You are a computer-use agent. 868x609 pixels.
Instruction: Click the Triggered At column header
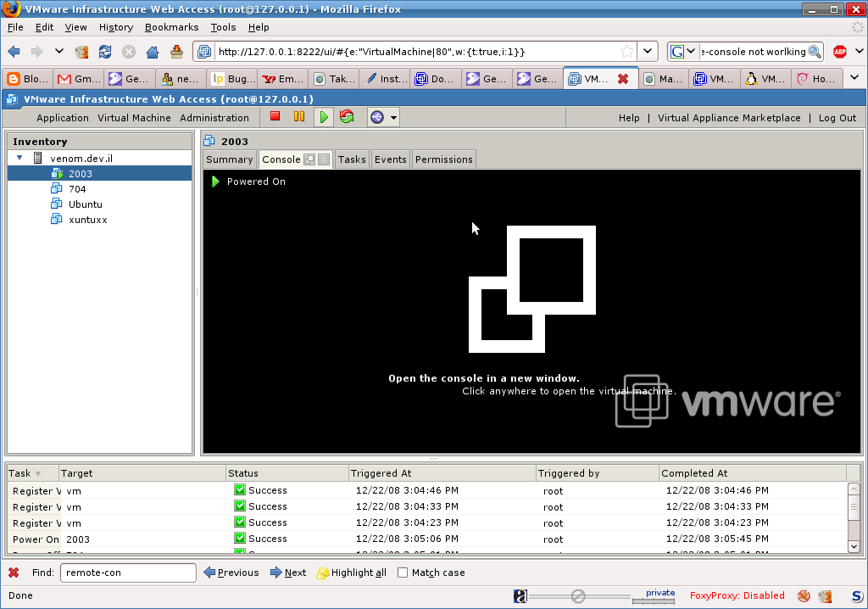442,473
